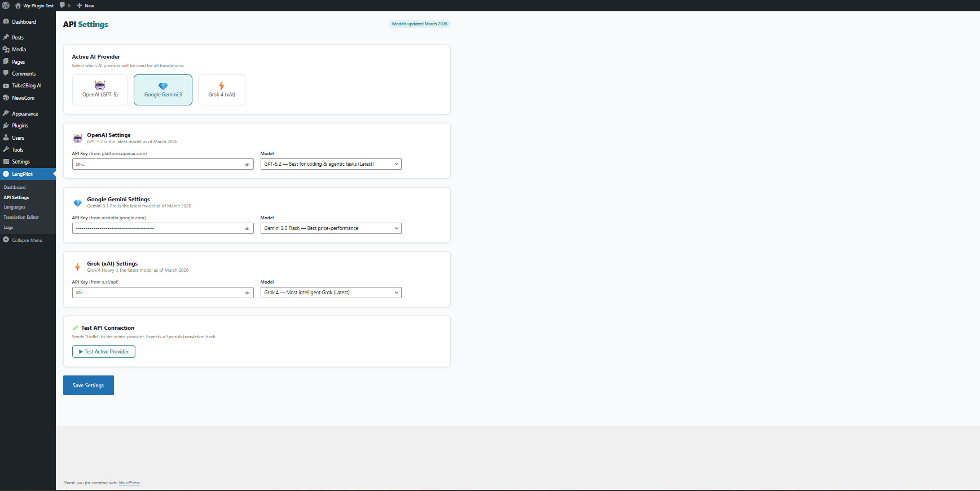Show the OpenAI API key with eye icon
This screenshot has width=980, height=491.
click(247, 165)
